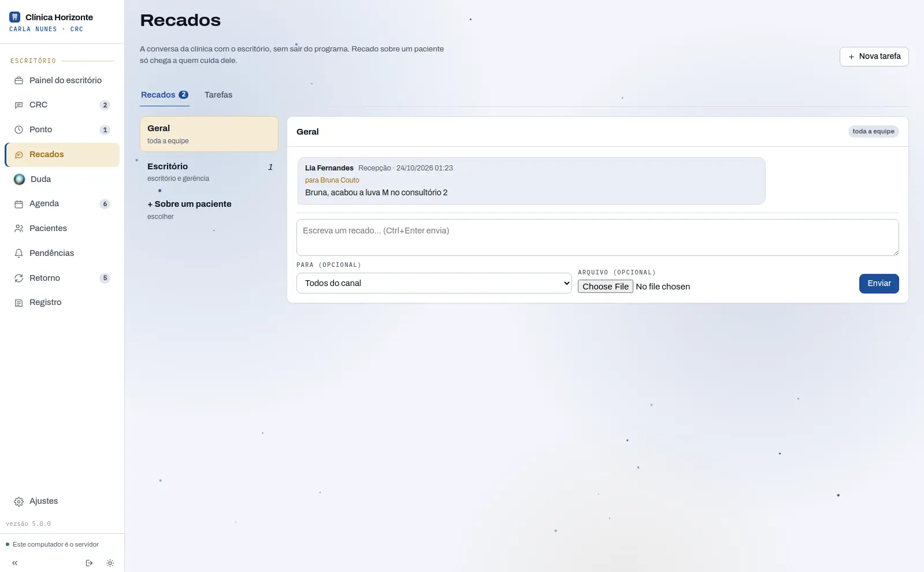Click the 'versão 5.0.0' label
Screen dimensions: 924x572
[28, 524]
